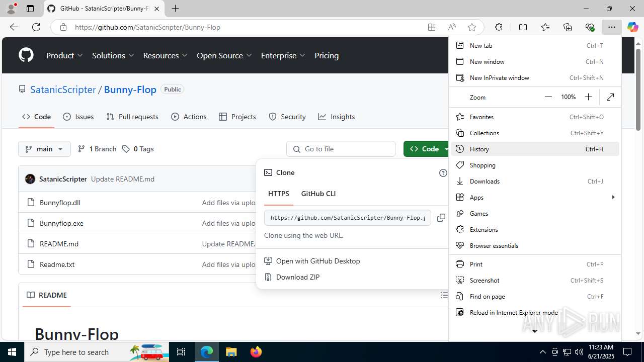Copy clone URL to clipboard
The height and width of the screenshot is (362, 644).
(441, 218)
